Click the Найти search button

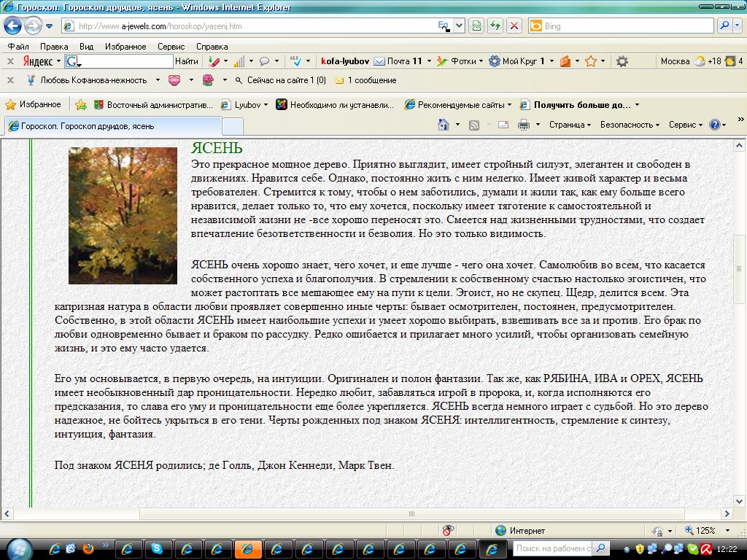[x=186, y=61]
